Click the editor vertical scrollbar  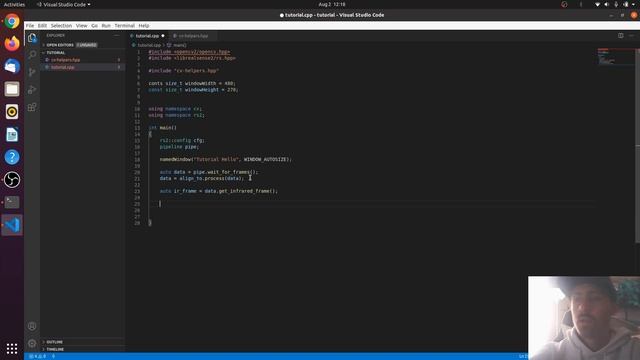tap(638, 145)
